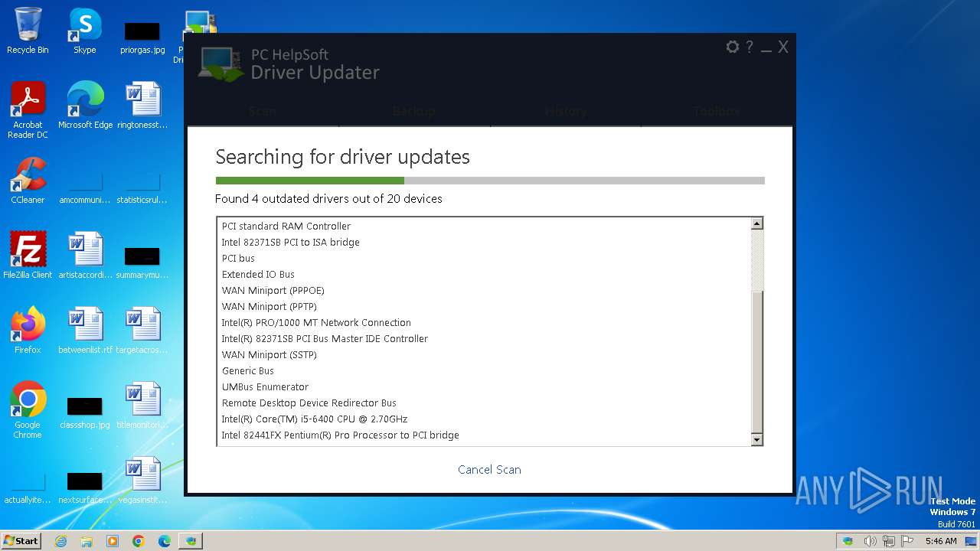Close the Driver Updater window
Image resolution: width=980 pixels, height=551 pixels.
pyautogui.click(x=783, y=47)
